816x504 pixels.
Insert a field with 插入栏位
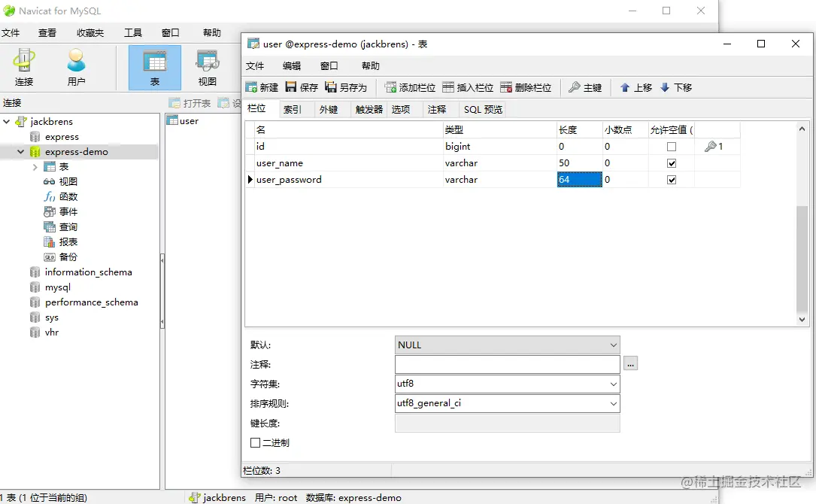pyautogui.click(x=468, y=87)
